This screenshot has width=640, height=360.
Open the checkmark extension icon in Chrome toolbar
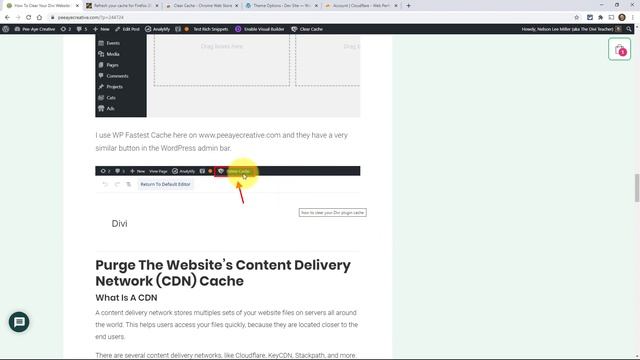[590, 18]
